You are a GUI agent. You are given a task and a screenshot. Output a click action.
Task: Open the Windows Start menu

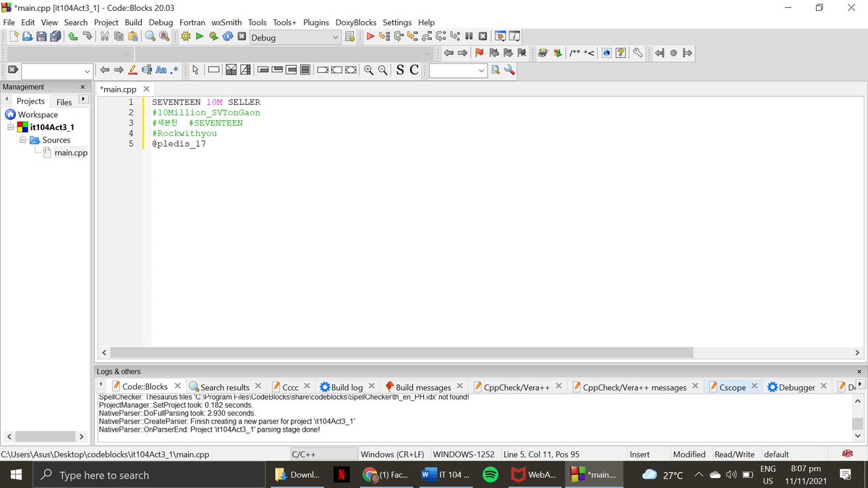17,475
